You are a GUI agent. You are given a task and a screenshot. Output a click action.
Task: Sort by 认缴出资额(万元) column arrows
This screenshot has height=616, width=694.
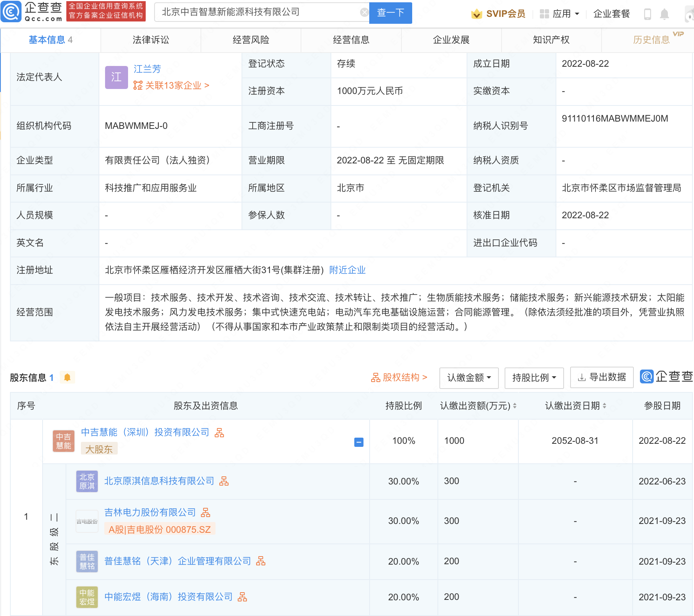[515, 406]
